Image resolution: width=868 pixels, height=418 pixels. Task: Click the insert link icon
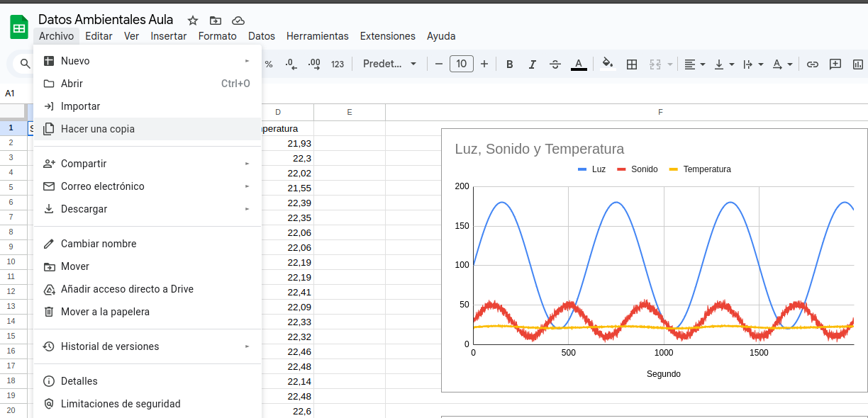click(813, 64)
